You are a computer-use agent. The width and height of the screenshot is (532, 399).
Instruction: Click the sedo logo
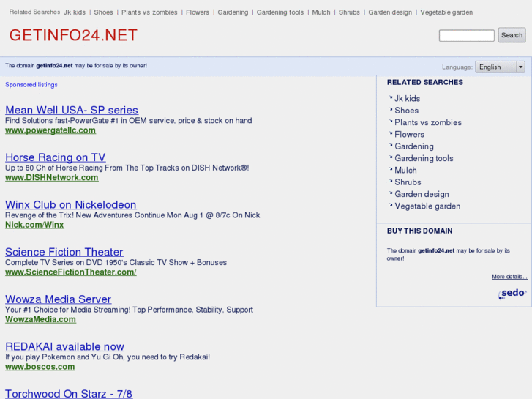[513, 294]
